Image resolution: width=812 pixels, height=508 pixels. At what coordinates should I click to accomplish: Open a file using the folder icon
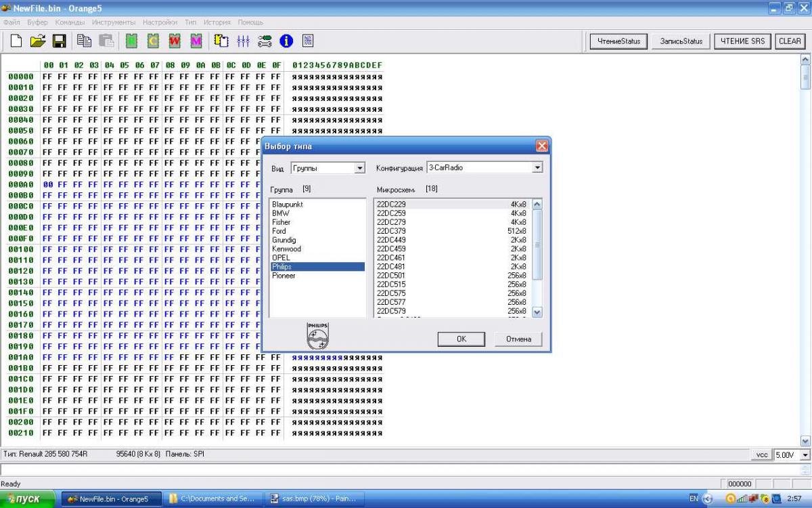pyautogui.click(x=38, y=41)
